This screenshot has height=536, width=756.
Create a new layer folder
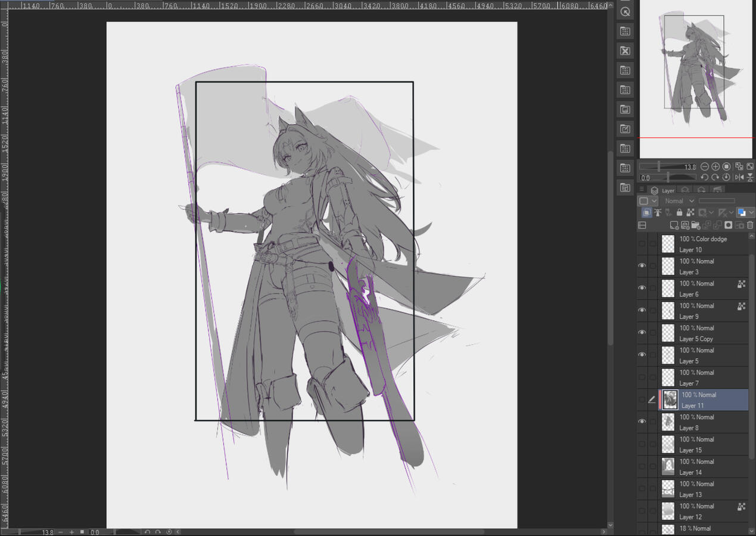coord(695,225)
